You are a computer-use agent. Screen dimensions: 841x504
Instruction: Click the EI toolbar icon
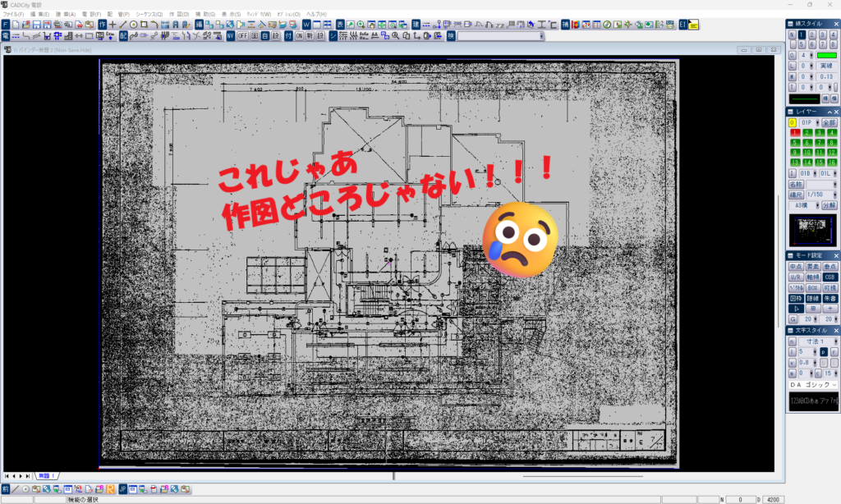(682, 25)
